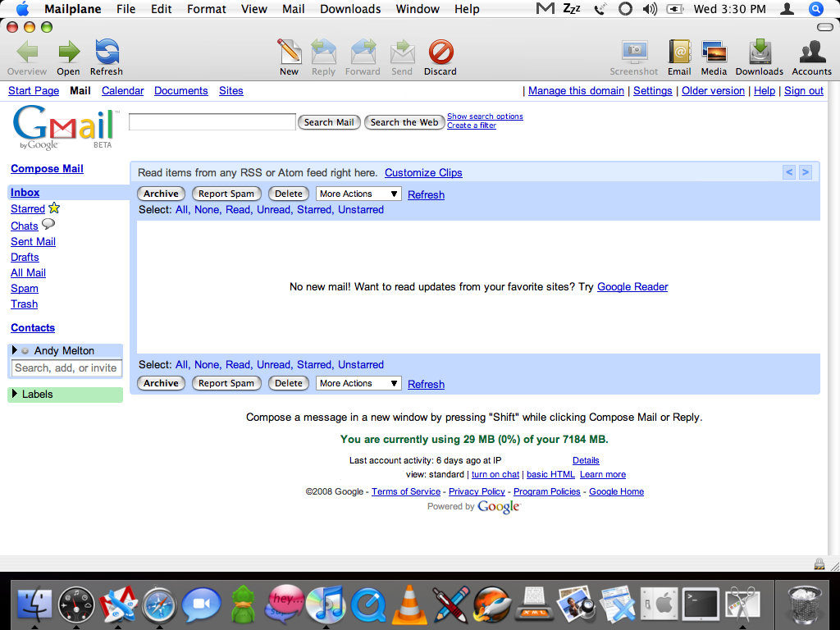Open the Calendar link
The height and width of the screenshot is (630, 840).
[x=123, y=90]
